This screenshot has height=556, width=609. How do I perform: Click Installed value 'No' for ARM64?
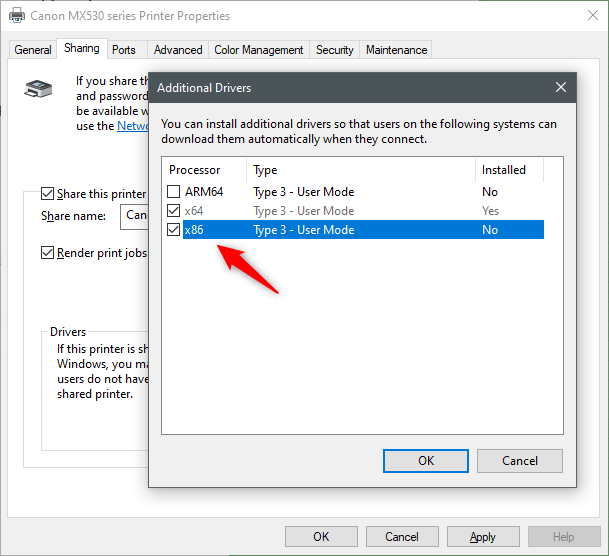(x=490, y=192)
